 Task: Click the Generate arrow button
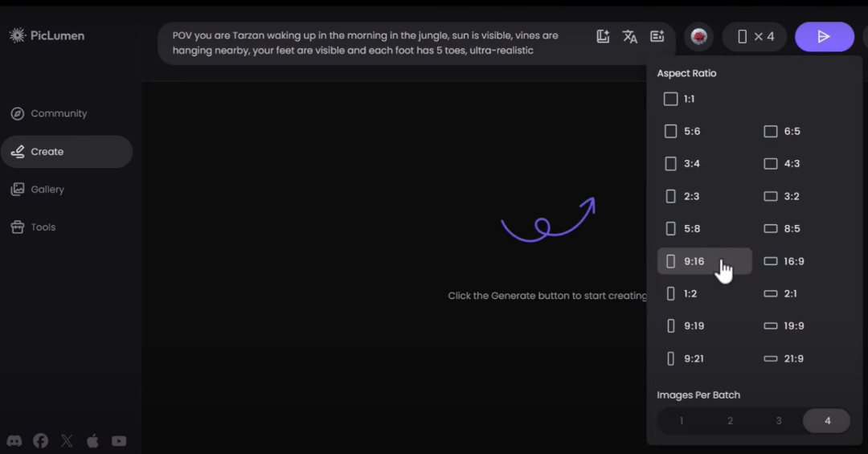tap(824, 37)
